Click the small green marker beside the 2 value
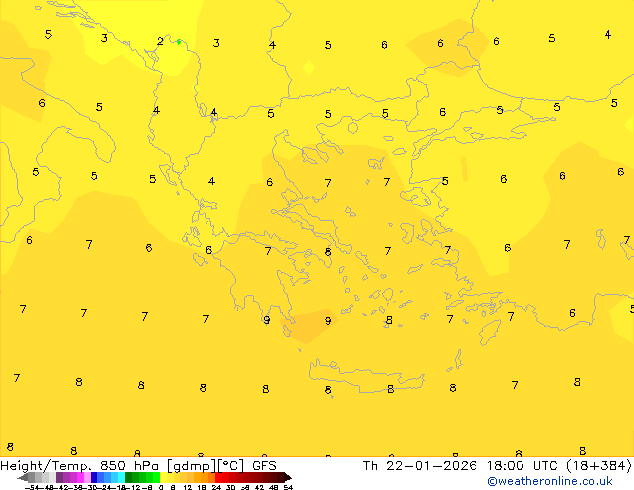Screen dimensions: 634x490 tap(179, 41)
